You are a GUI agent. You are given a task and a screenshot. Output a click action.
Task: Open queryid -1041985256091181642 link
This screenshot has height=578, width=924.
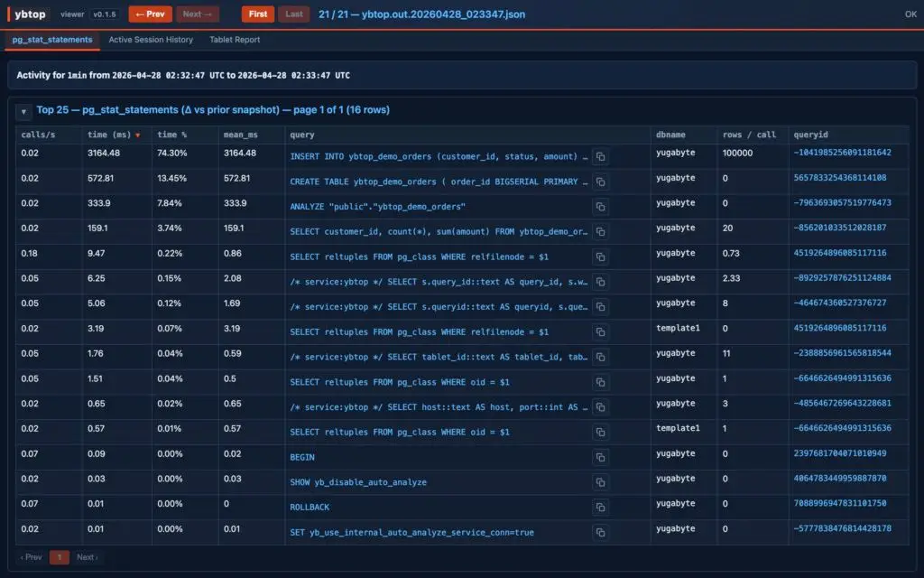click(x=842, y=154)
